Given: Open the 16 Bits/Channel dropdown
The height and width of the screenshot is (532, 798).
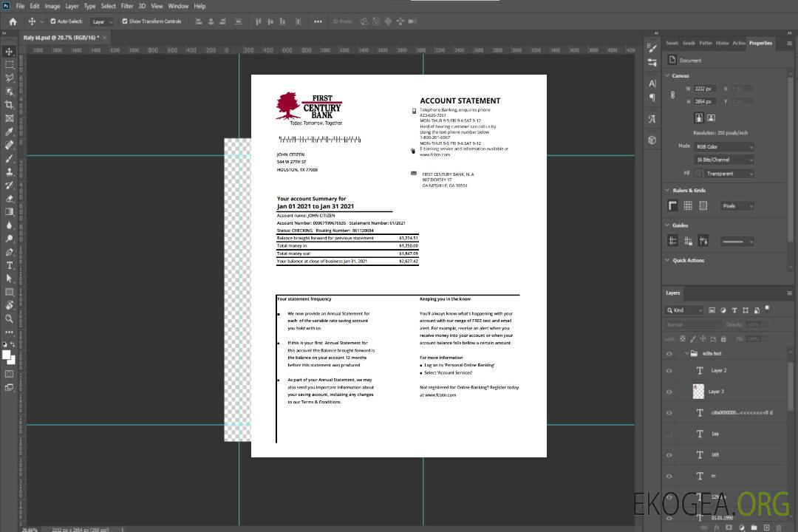Looking at the screenshot, I should click(723, 160).
